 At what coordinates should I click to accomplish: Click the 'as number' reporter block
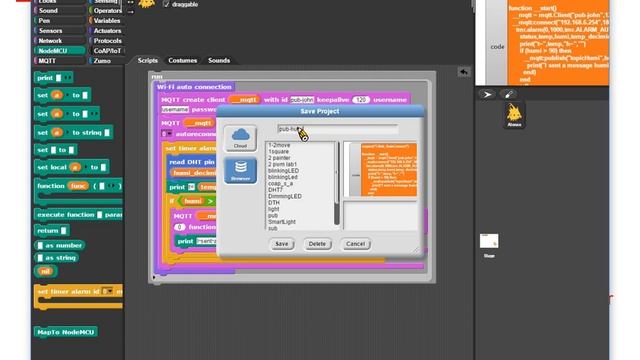60,245
